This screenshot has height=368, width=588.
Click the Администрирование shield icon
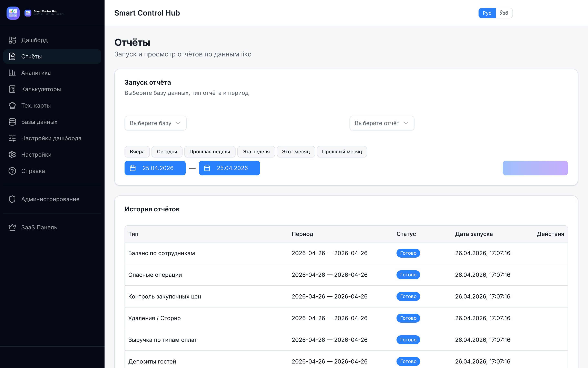[12, 199]
